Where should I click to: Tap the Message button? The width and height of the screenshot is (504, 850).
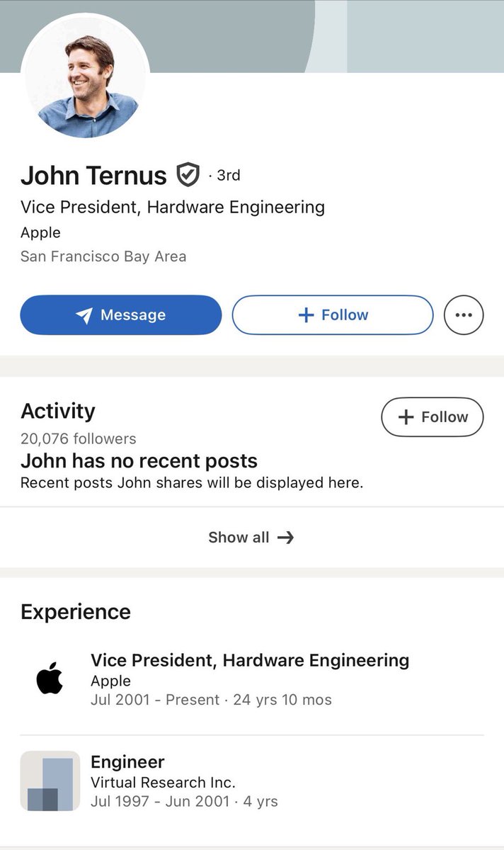(x=121, y=315)
